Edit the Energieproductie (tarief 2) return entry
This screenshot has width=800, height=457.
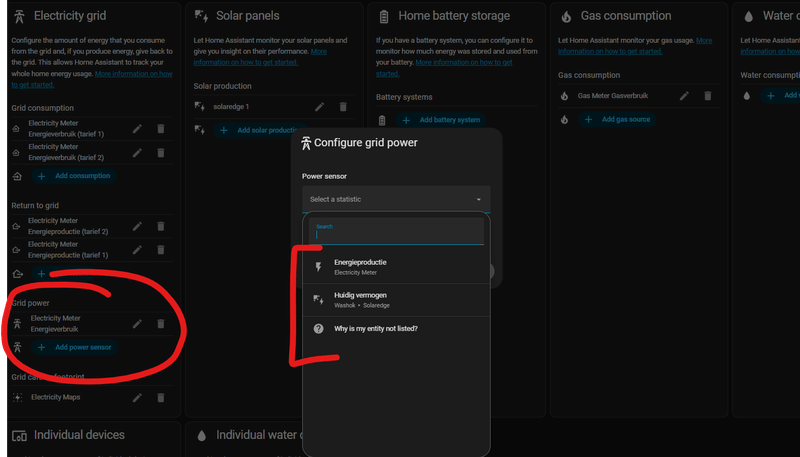138,226
